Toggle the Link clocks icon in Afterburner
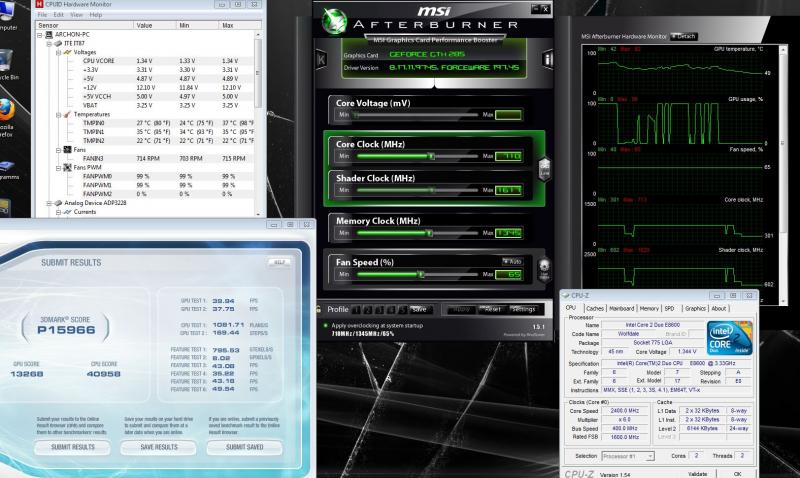 pyautogui.click(x=544, y=169)
